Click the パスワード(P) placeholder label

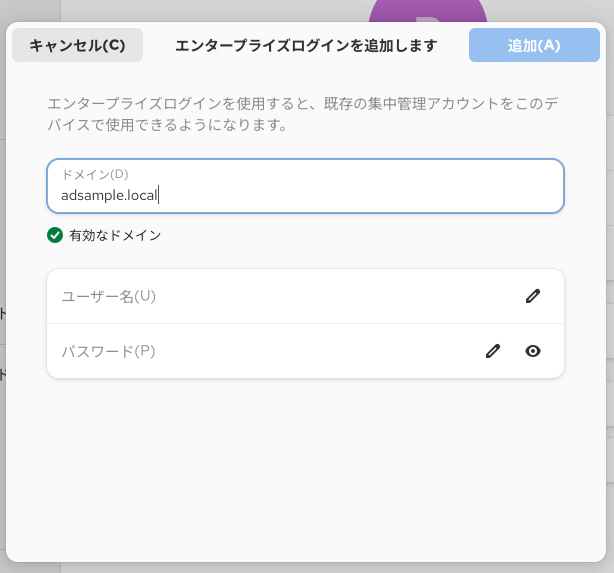[108, 351]
